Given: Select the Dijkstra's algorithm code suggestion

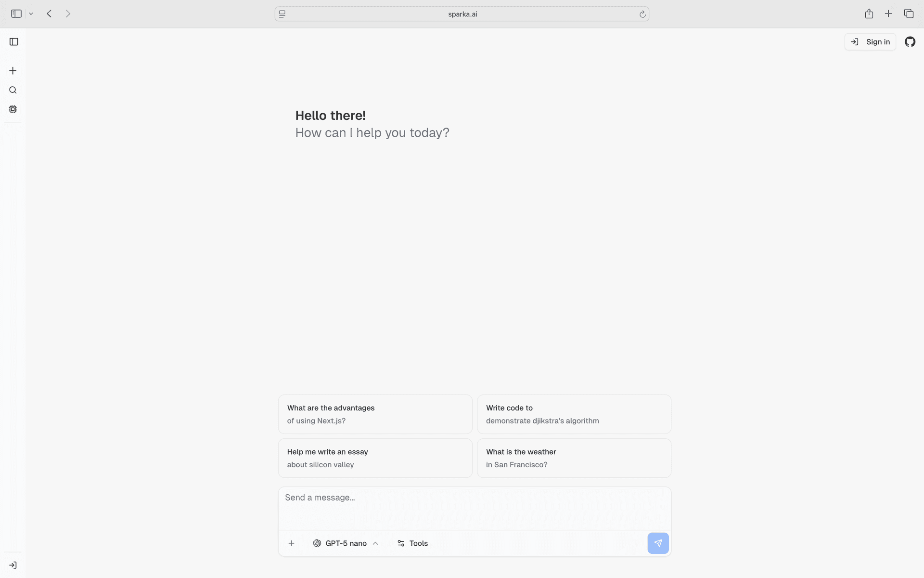Looking at the screenshot, I should click(x=574, y=414).
